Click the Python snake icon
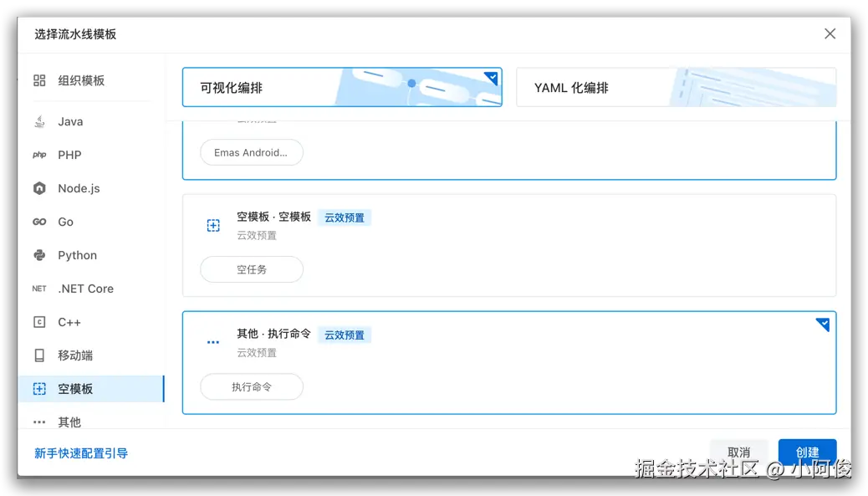The width and height of the screenshot is (868, 496). point(39,255)
